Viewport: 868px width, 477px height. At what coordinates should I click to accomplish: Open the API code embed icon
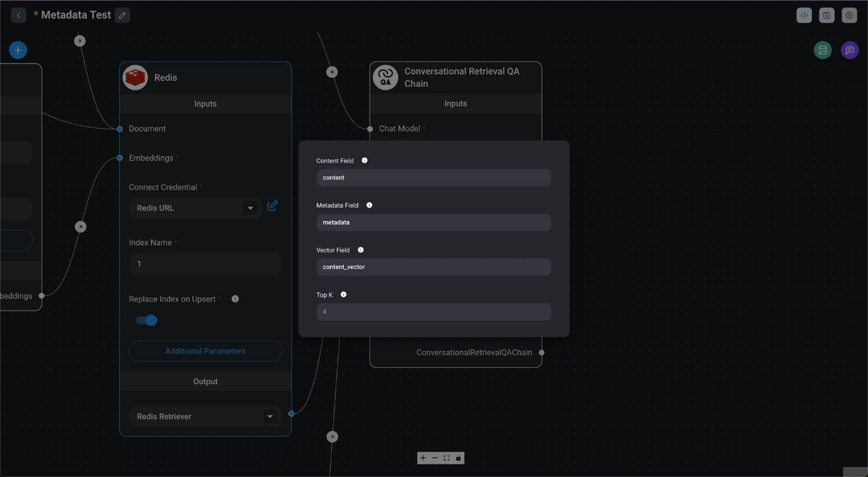(x=804, y=15)
